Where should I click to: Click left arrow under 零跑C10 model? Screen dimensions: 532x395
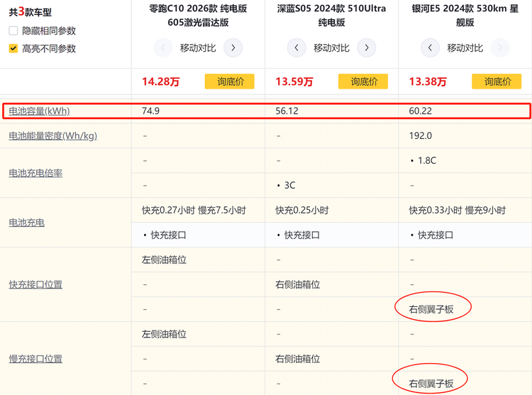163,48
